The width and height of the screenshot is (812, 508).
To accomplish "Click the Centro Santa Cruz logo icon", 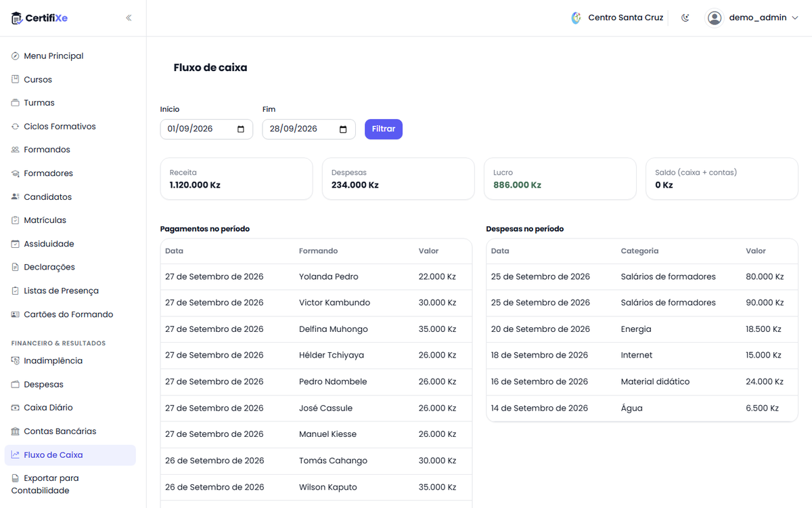I will 577,18.
